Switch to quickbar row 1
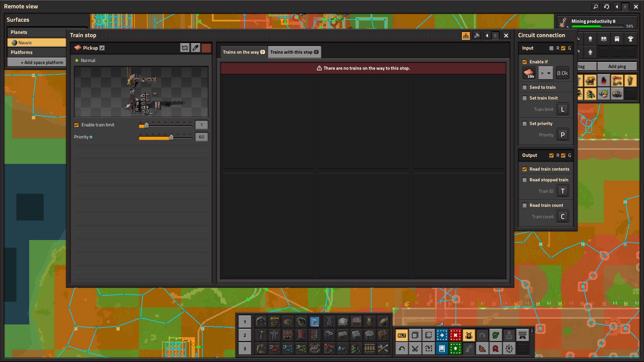The image size is (644, 362). pos(245,322)
